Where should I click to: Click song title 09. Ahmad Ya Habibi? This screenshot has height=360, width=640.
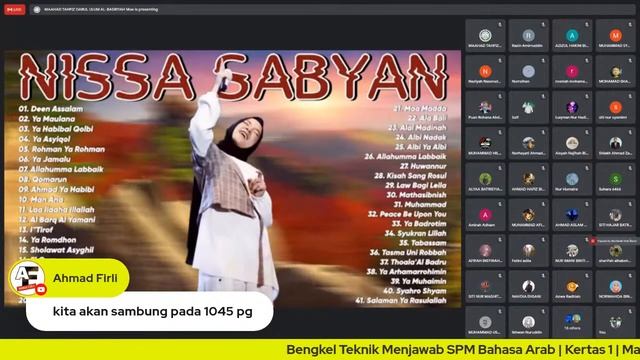tap(56, 189)
